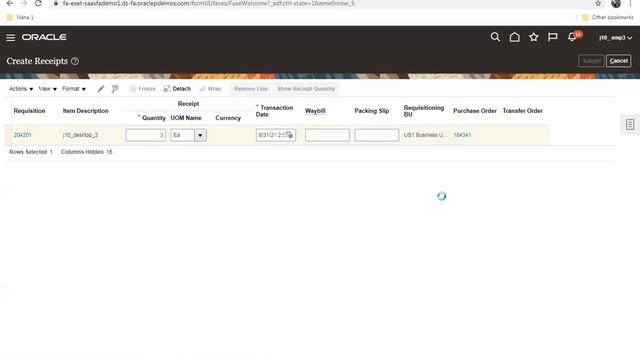
Task: Expand the UOM Name dropdown arrow
Action: tap(200, 135)
